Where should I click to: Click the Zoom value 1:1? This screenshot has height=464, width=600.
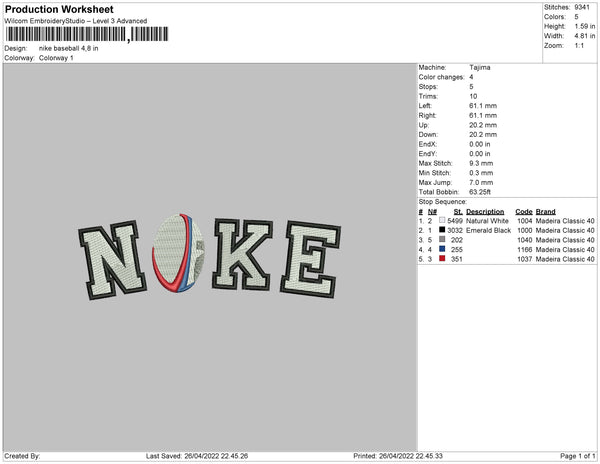pos(579,46)
